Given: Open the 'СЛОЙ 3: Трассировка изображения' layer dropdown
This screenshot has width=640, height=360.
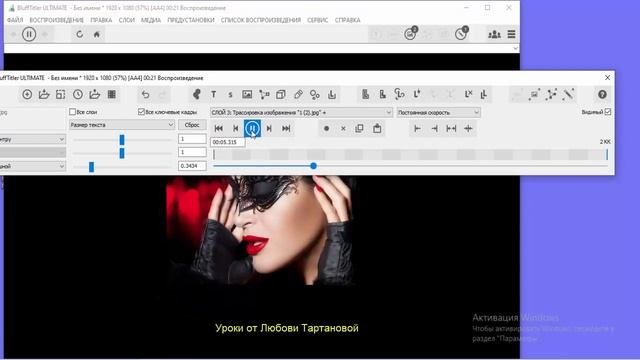Looking at the screenshot, I should [x=302, y=112].
